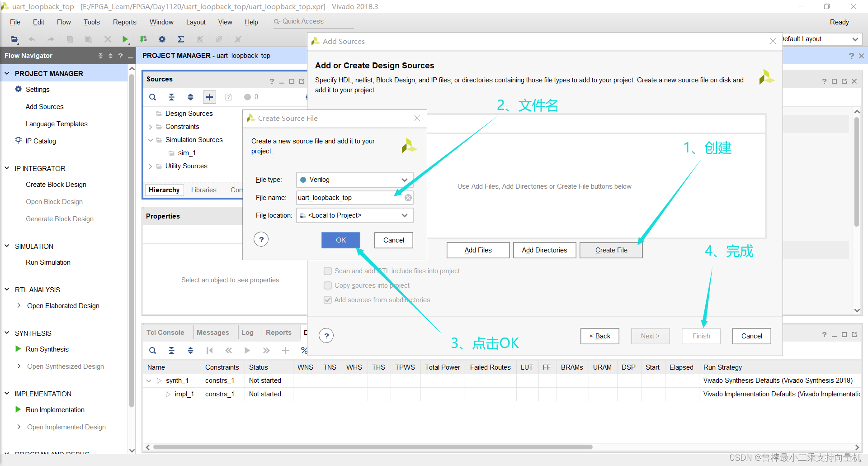Viewport: 868px width, 466px height.
Task: Click the IP Catalog icon
Action: (x=18, y=140)
